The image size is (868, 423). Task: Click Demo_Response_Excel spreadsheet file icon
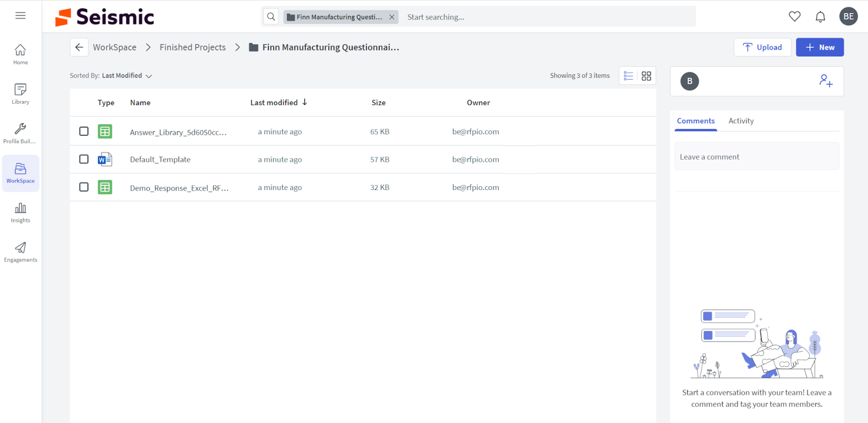[x=105, y=187]
